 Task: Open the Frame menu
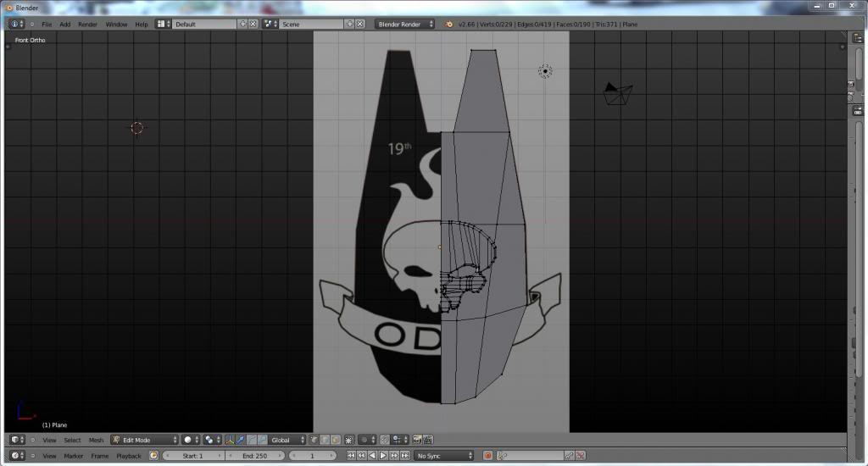pos(100,456)
